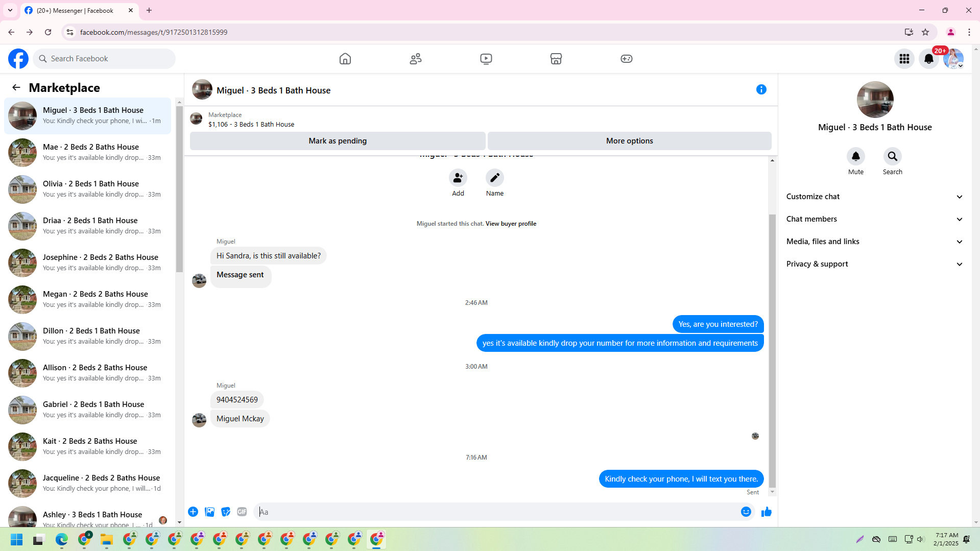Open Kait 2 Beds 2 Baths House chat
980x551 pixels.
tap(88, 446)
